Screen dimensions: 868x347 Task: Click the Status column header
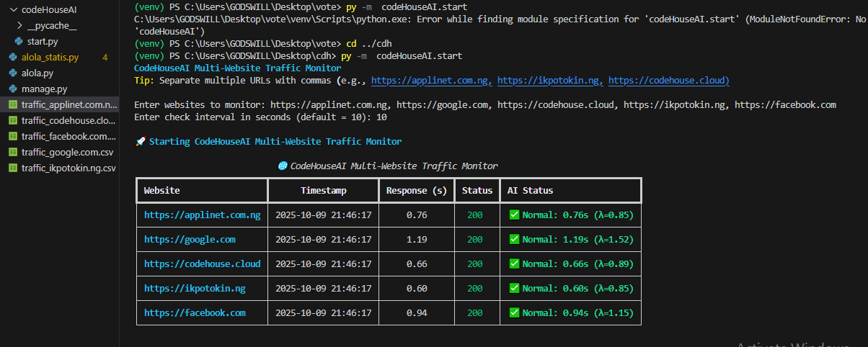coord(477,191)
